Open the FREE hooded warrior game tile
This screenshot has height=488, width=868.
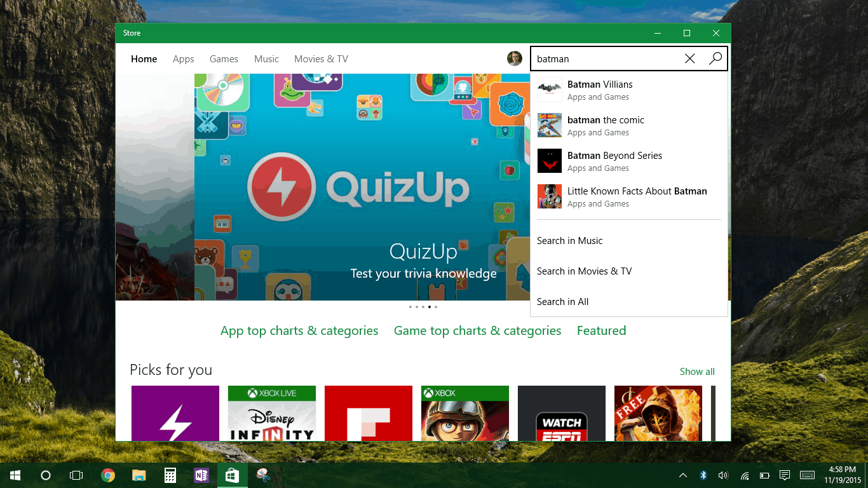(658, 413)
